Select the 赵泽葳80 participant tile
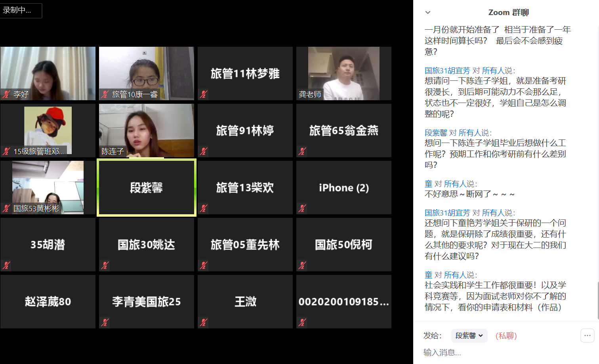Viewport: 599px width, 364px height. tap(48, 301)
